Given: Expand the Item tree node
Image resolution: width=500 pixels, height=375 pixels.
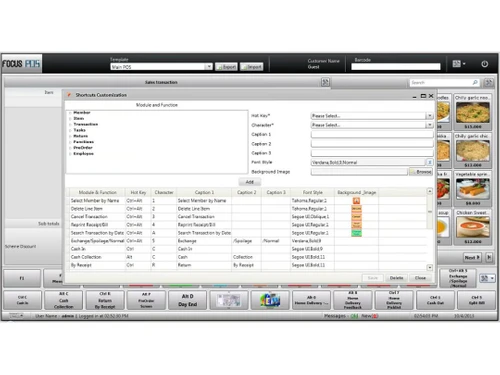Looking at the screenshot, I should coord(70,119).
